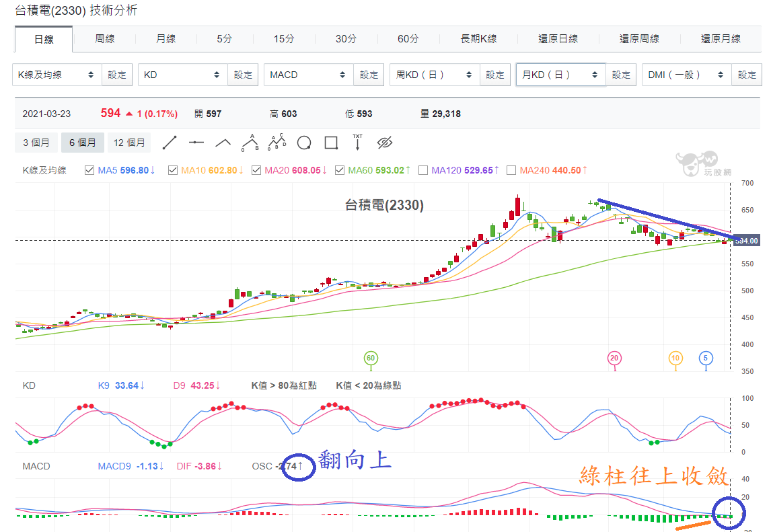Switch to the 15分 tab

tap(284, 39)
